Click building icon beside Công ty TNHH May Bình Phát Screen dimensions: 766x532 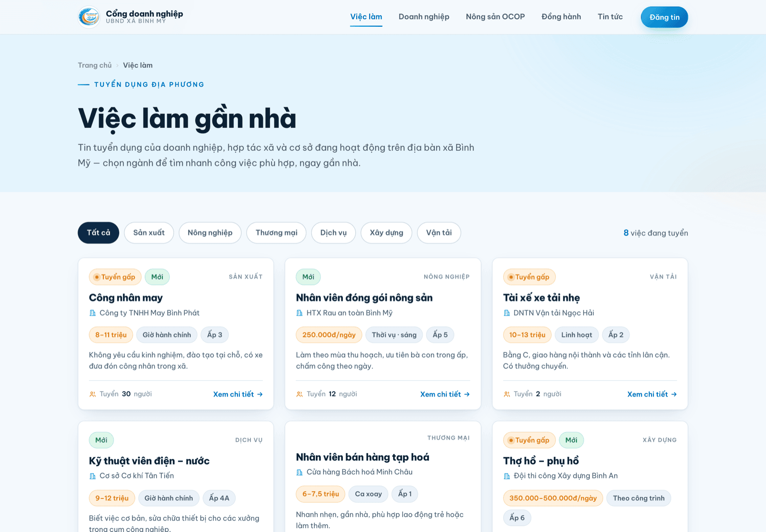click(93, 313)
